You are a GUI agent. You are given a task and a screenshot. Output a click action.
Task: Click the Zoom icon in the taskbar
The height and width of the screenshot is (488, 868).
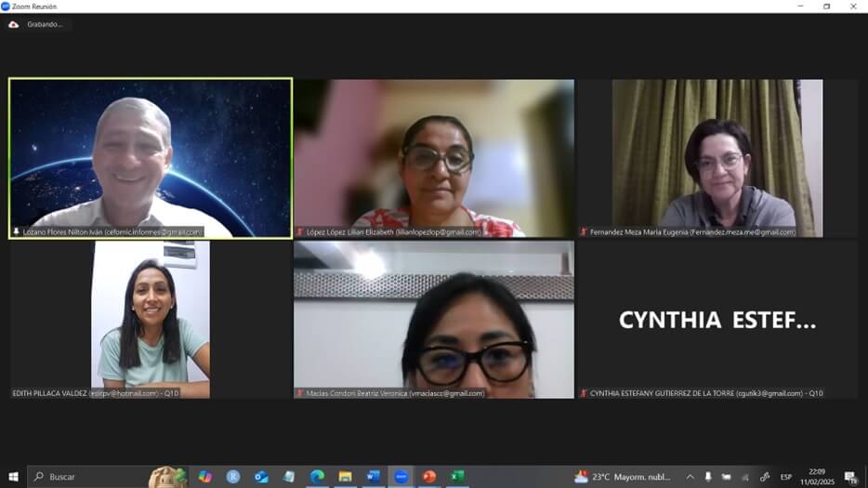pos(401,477)
